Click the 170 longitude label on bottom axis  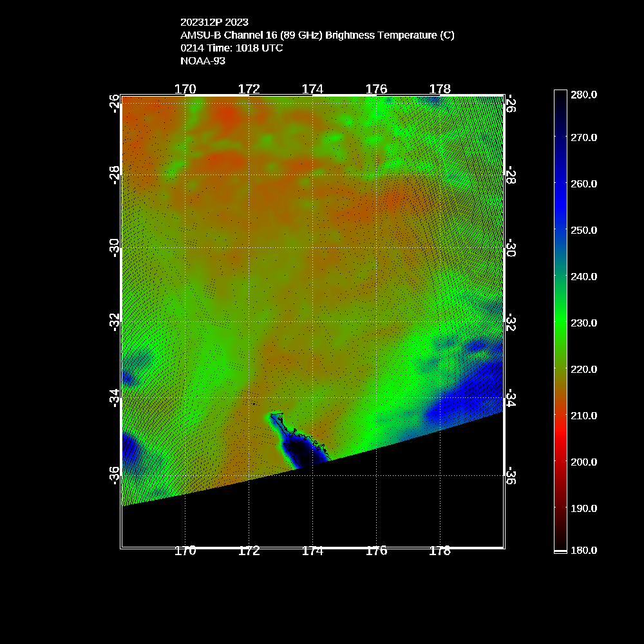click(185, 551)
